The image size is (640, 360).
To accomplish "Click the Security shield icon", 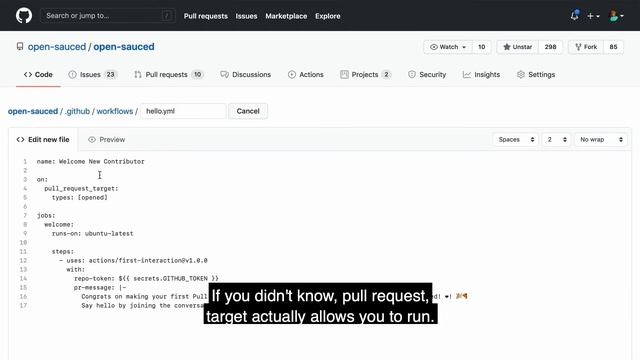I will coord(412,75).
